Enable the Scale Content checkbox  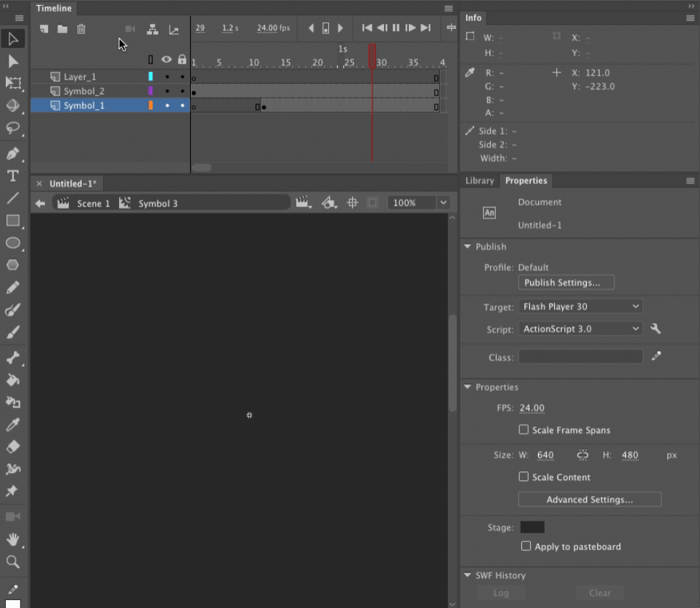click(x=524, y=477)
